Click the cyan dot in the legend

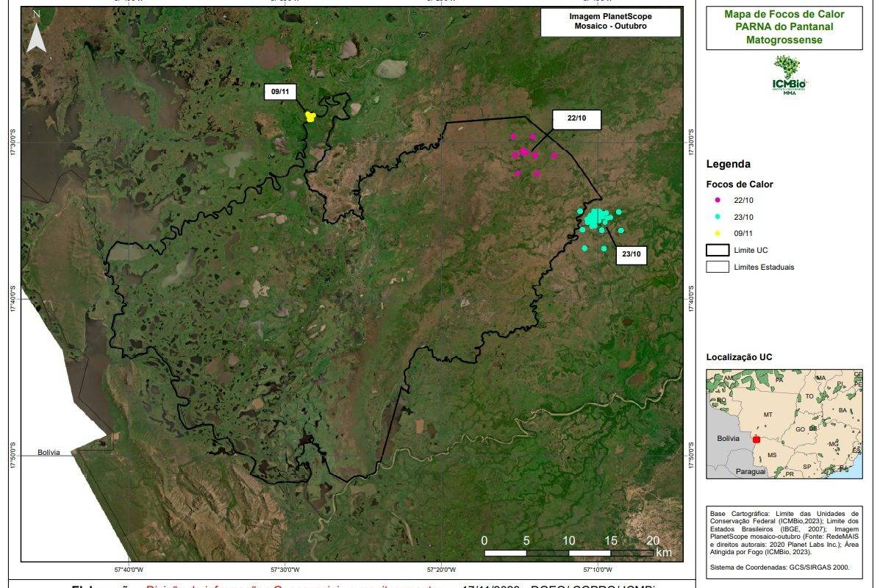click(716, 217)
